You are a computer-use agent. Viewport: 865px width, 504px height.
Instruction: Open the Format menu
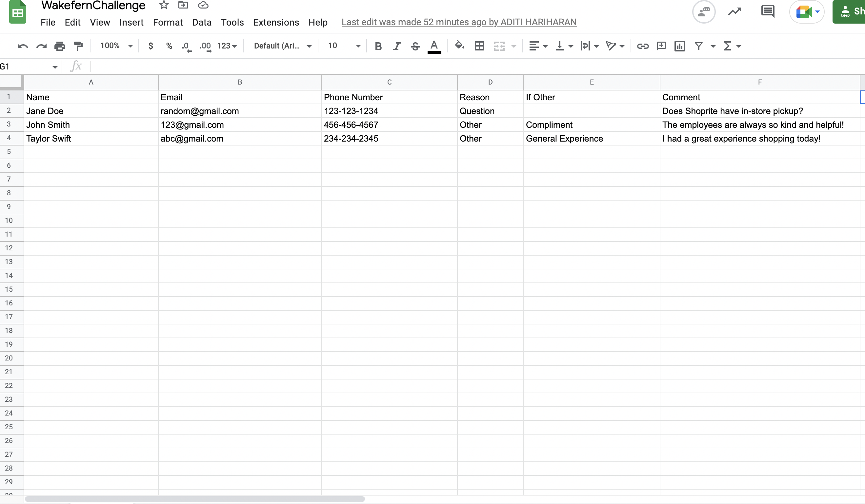point(168,23)
